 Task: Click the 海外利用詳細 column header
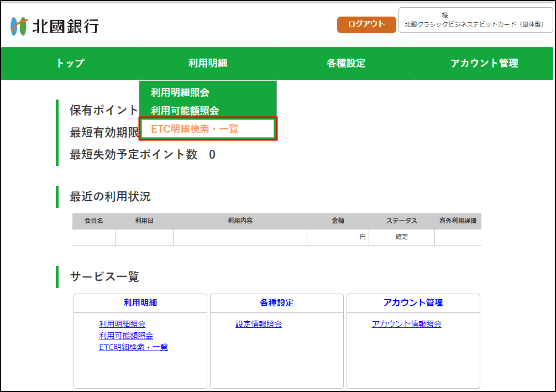click(458, 221)
